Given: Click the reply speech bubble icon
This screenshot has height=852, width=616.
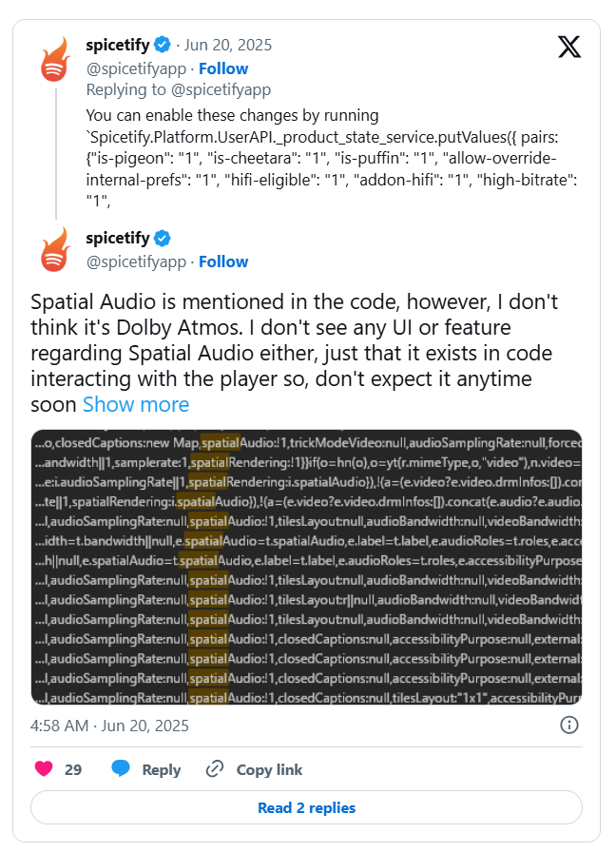Looking at the screenshot, I should pos(121,769).
